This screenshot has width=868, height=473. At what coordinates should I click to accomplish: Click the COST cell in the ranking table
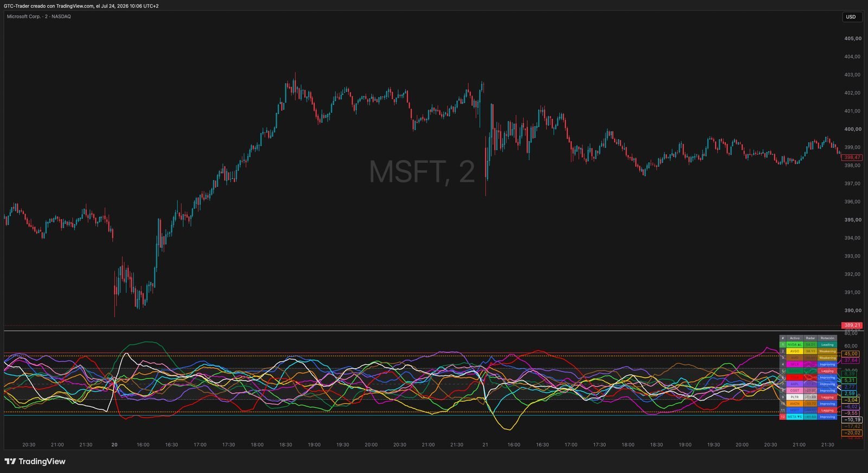click(x=795, y=390)
